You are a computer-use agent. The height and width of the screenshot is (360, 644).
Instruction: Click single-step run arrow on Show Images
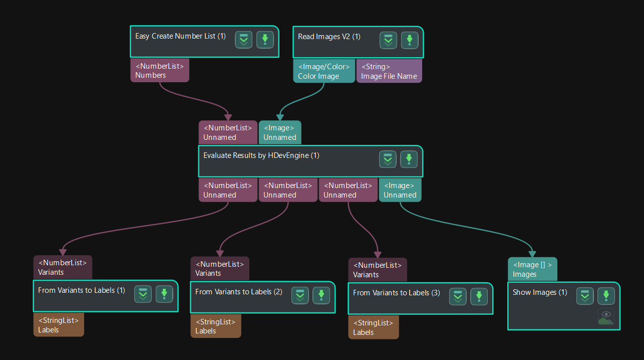click(606, 296)
